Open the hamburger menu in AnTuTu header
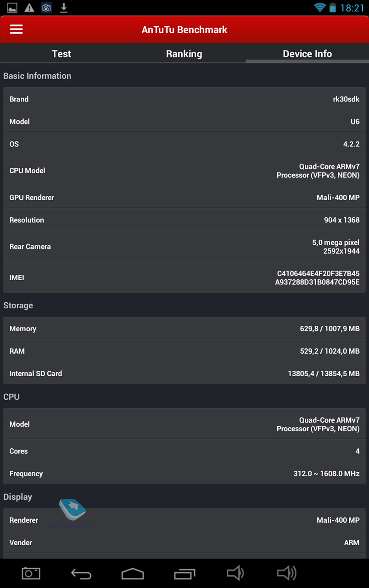Screen dimensions: 369x588 pos(16,29)
